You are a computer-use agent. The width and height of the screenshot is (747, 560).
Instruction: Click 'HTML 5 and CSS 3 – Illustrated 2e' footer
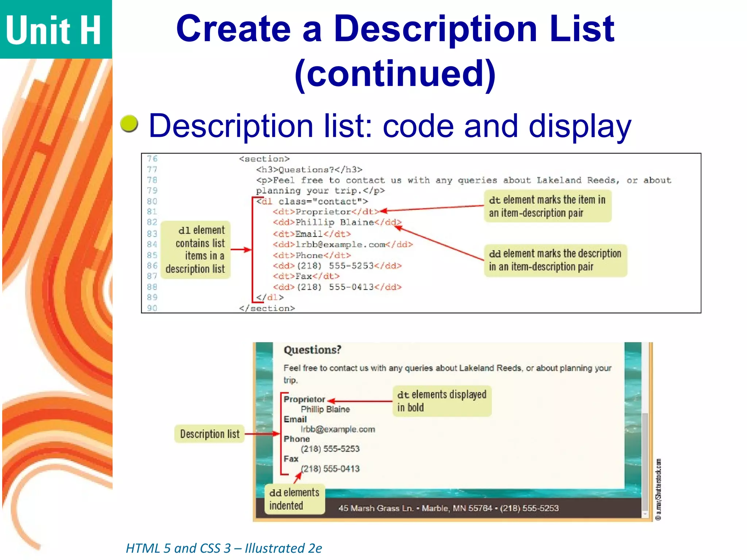point(224,548)
